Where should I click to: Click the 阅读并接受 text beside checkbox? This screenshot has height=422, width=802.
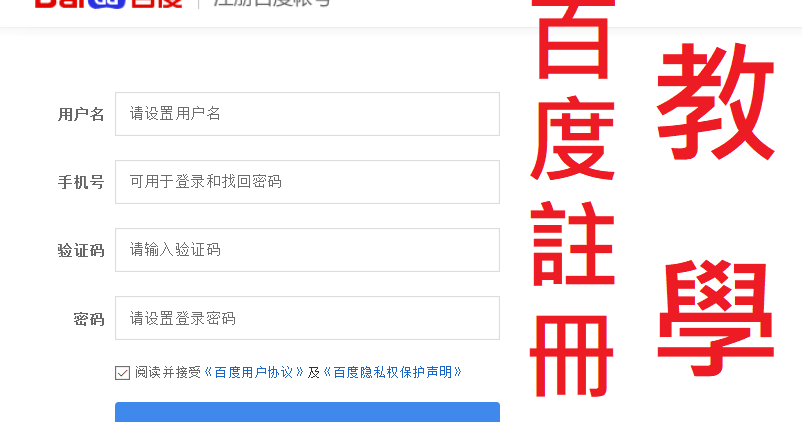click(x=168, y=372)
